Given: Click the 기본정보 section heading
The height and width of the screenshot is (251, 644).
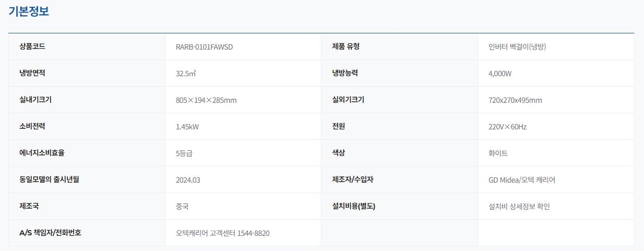Looking at the screenshot, I should click(29, 11).
